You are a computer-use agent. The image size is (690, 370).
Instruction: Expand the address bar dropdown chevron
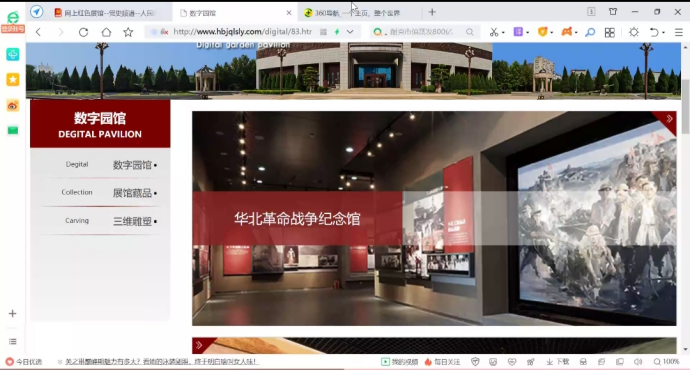point(350,32)
